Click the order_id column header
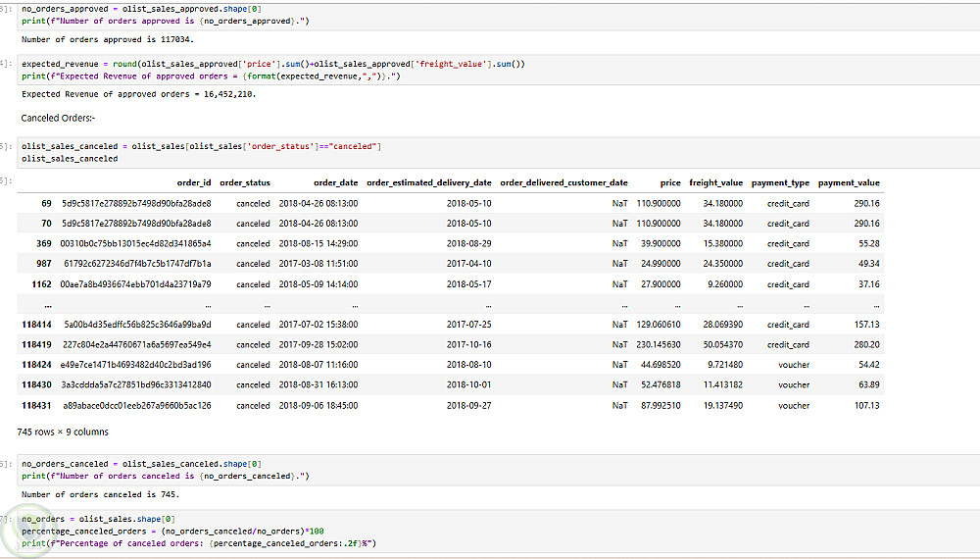 tap(193, 182)
